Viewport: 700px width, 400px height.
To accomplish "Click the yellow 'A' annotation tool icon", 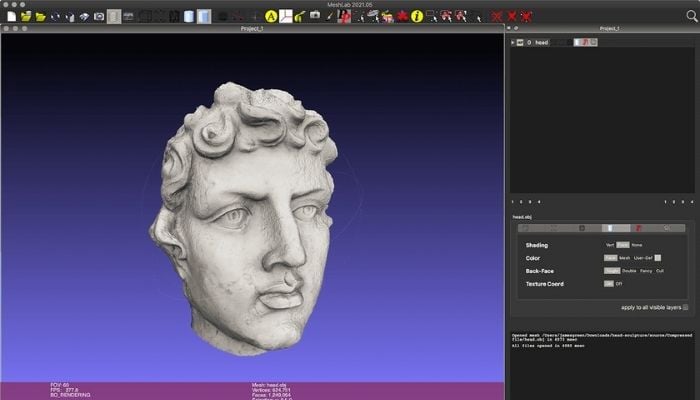I will pos(271,16).
